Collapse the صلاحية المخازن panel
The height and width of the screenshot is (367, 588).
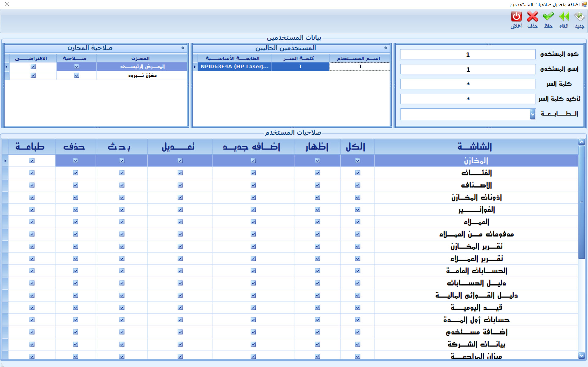[x=183, y=48]
